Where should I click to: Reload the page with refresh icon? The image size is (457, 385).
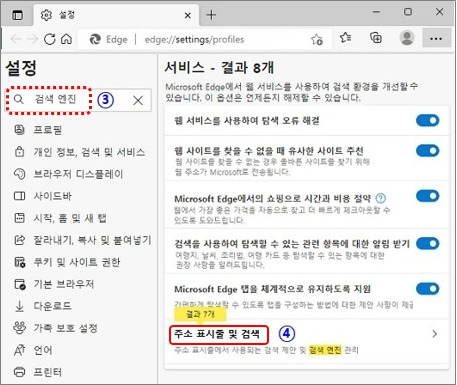(x=50, y=39)
